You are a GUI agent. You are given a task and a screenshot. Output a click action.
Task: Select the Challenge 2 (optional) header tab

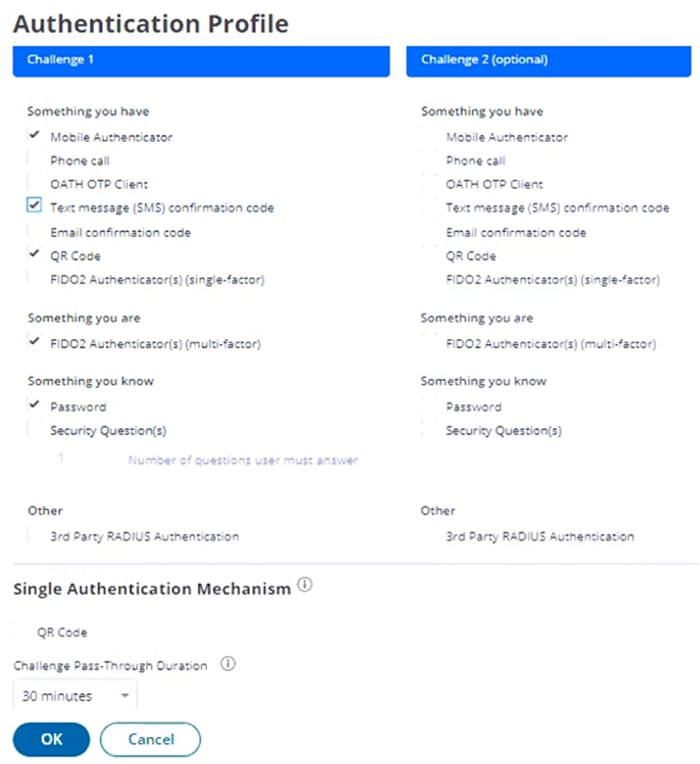pos(547,60)
